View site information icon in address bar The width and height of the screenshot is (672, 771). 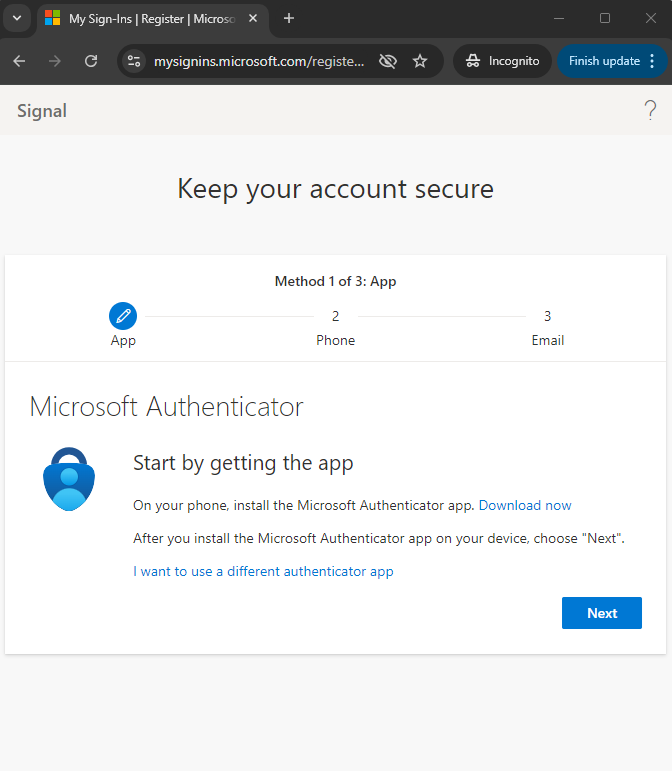pos(134,61)
